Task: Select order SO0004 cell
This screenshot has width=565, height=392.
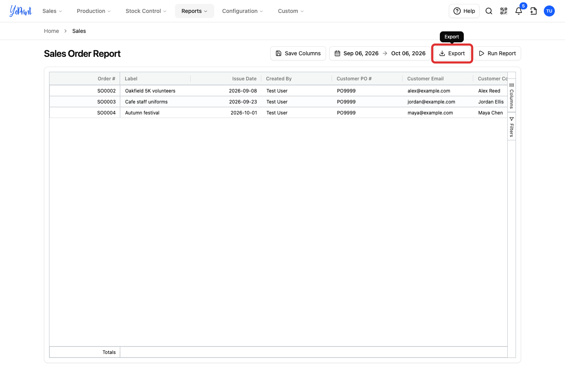Action: click(x=85, y=113)
